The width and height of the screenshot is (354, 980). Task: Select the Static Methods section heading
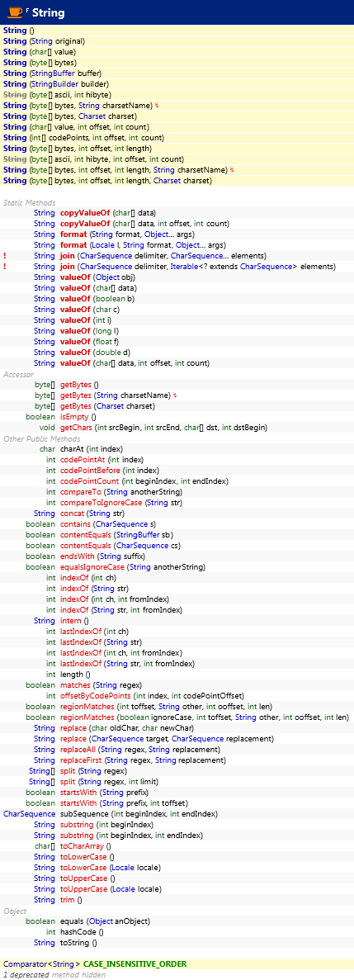coord(30,202)
